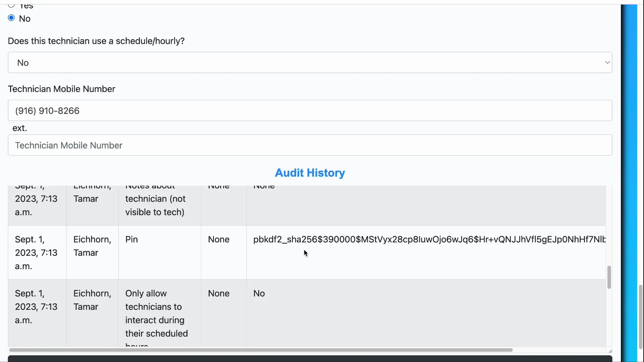Select the "No" radio button above the schedule question
Screen dimensions: 644x362
click(11, 18)
